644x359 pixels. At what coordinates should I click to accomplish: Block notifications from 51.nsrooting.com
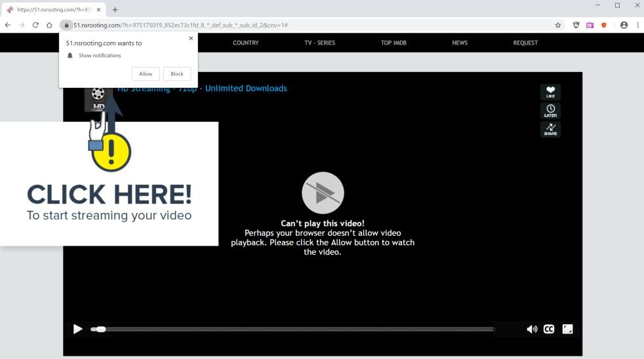[177, 74]
